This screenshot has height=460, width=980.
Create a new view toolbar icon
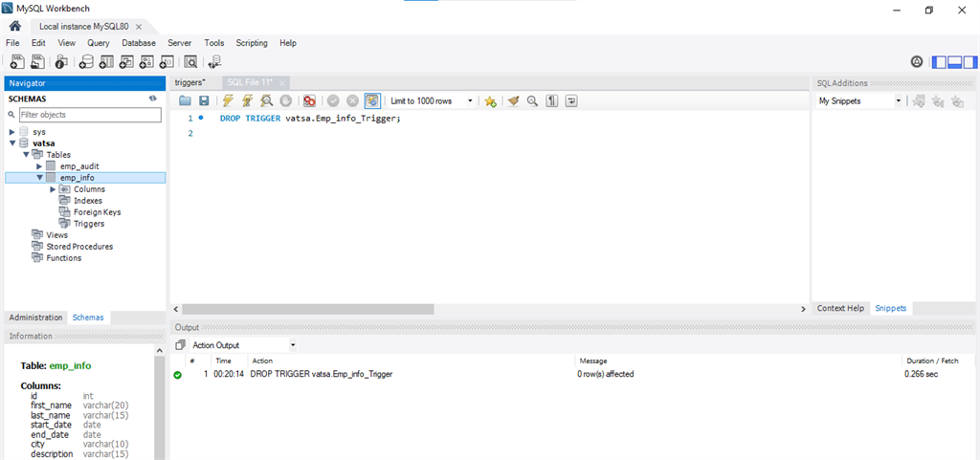point(126,62)
